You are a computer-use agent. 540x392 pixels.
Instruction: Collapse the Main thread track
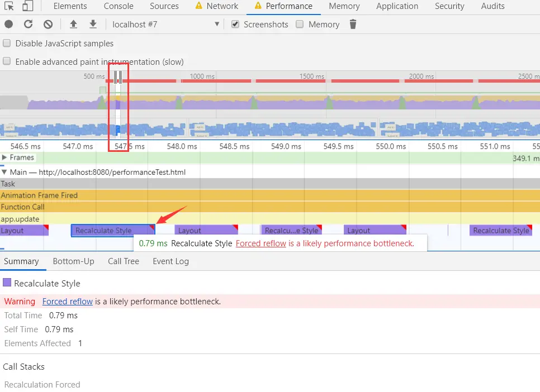click(x=4, y=172)
